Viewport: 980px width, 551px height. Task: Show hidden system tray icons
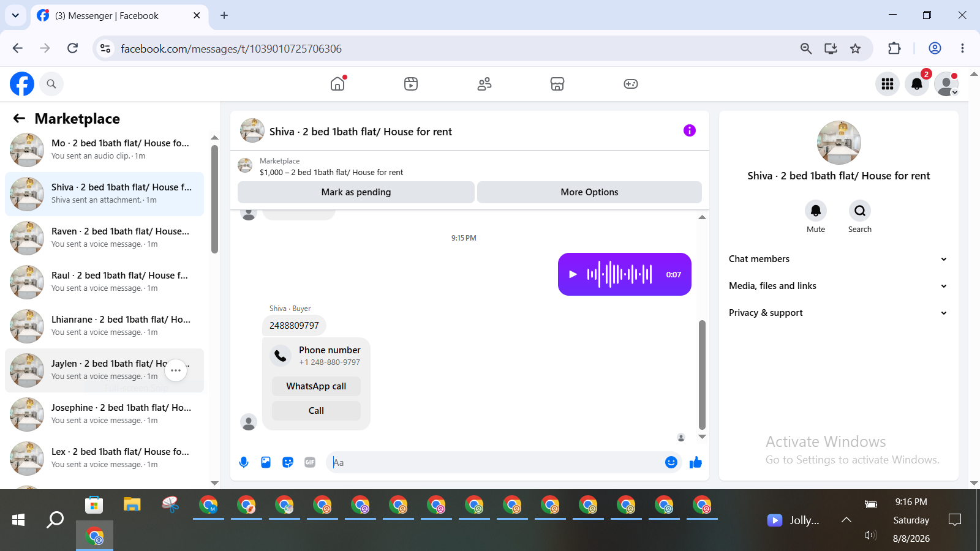[846, 520]
